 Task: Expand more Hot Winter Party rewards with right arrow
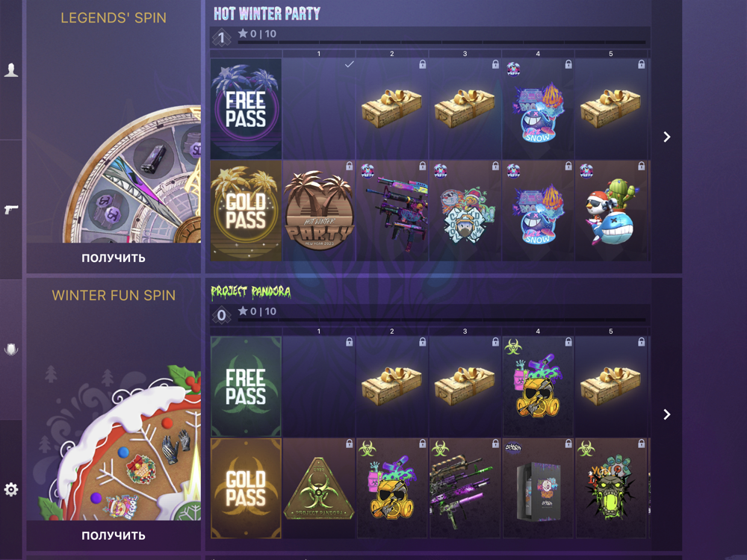click(x=667, y=137)
